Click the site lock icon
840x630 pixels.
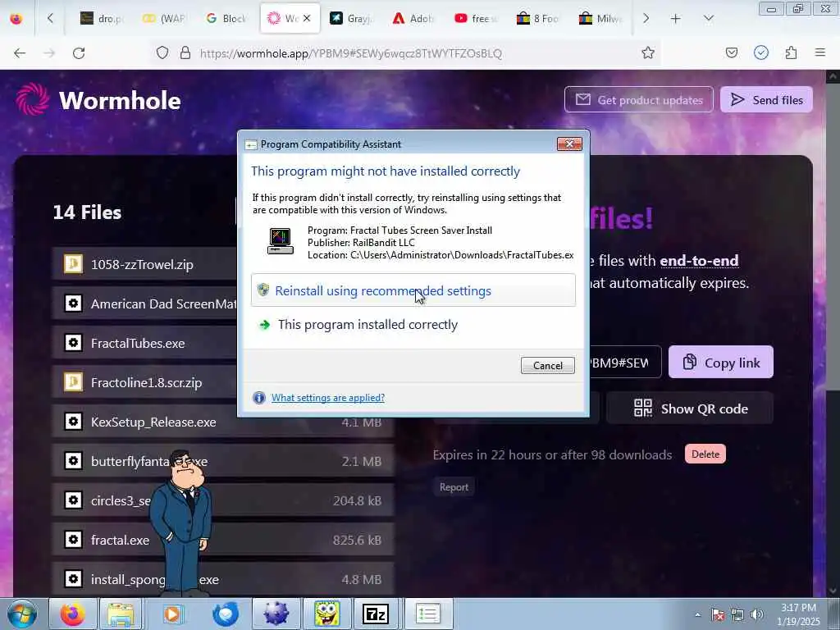tap(185, 53)
